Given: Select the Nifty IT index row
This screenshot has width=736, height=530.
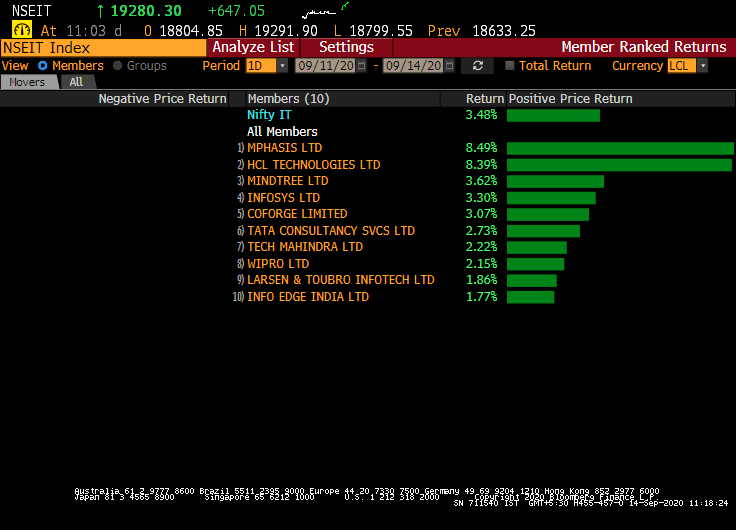Looking at the screenshot, I should coord(269,115).
